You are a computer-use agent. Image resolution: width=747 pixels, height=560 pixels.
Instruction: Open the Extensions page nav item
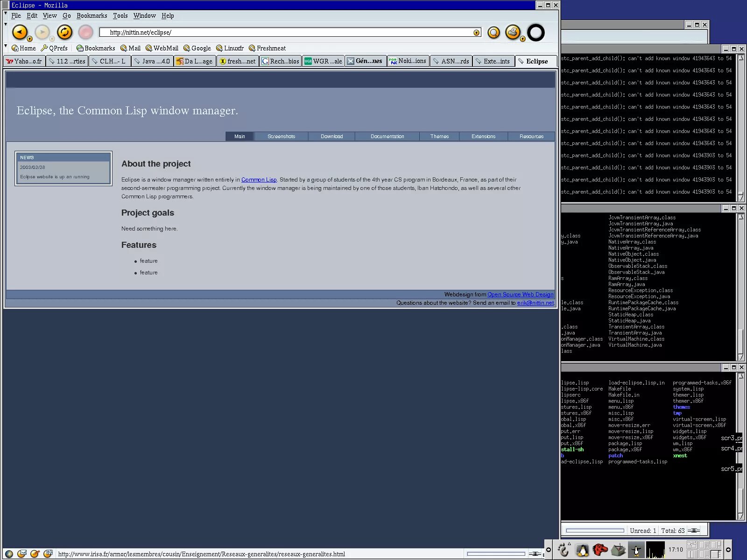pos(483,136)
